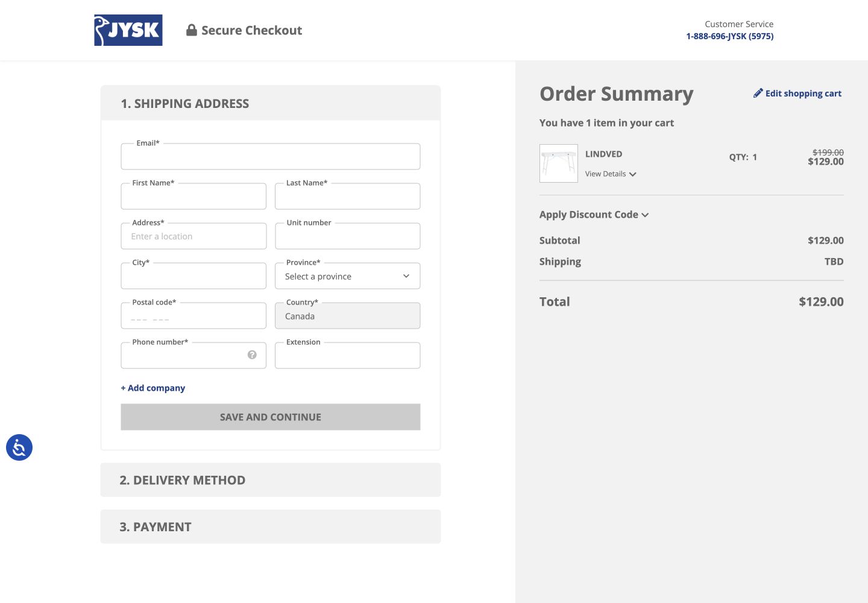This screenshot has height=603, width=868.
Task: Open the LINDVED product thumbnail
Action: pos(559,163)
